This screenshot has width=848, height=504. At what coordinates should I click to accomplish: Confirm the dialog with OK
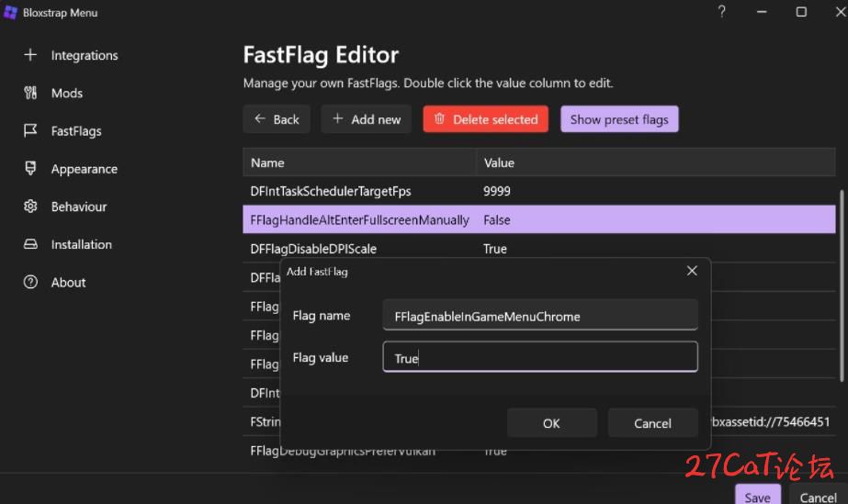551,423
